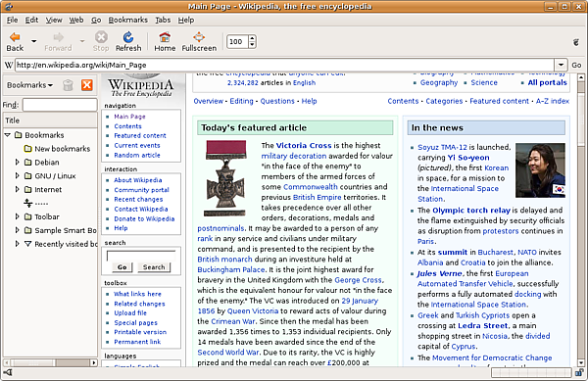Click the window menu icon in the title bar
The height and width of the screenshot is (381, 588).
click(9, 7)
